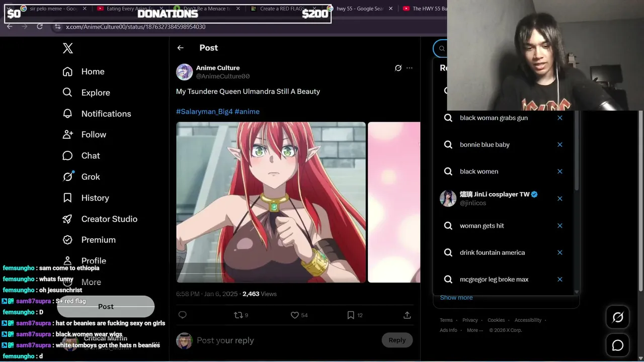Remove 'woman gets hit' from recent searches
The height and width of the screenshot is (362, 644).
[x=559, y=226]
